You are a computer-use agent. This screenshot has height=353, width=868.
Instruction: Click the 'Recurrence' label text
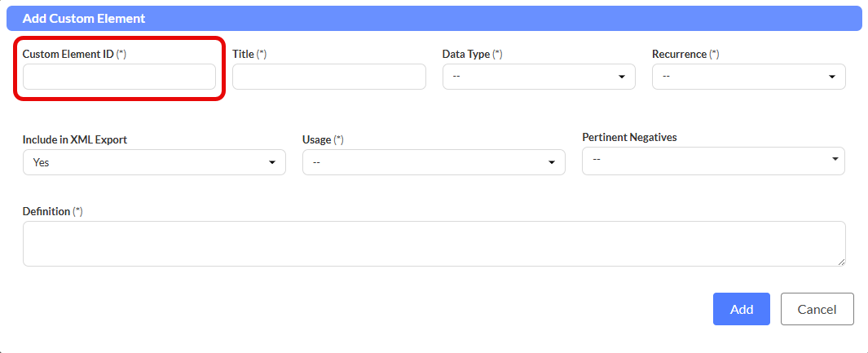coord(679,54)
